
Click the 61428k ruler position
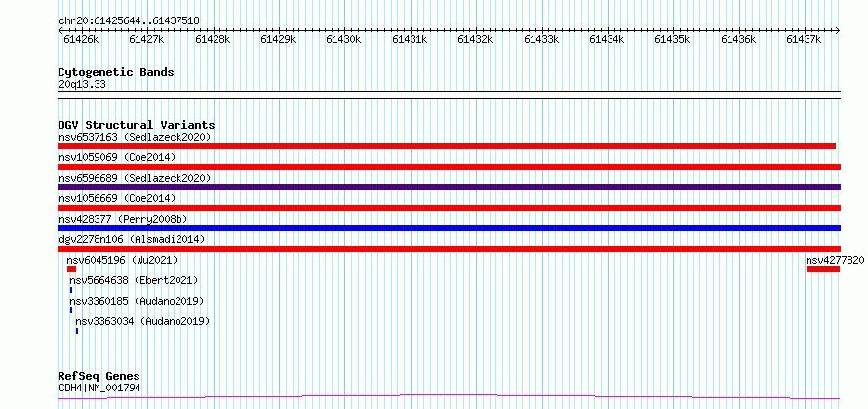[213, 39]
